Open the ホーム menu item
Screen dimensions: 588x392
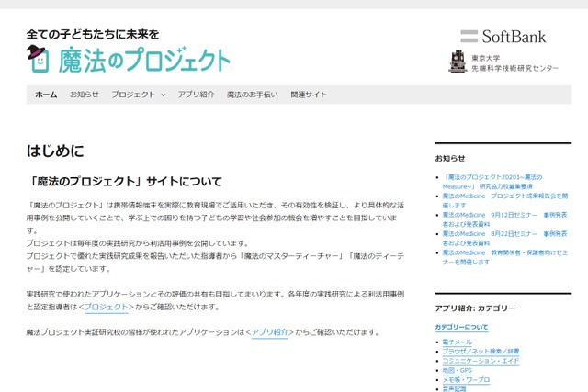pyautogui.click(x=46, y=95)
